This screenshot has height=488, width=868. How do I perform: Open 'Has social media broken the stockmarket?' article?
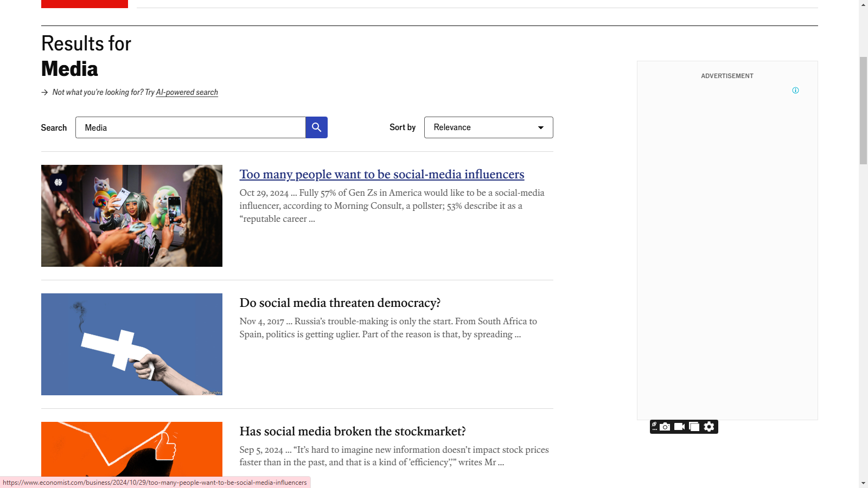pos(352,431)
